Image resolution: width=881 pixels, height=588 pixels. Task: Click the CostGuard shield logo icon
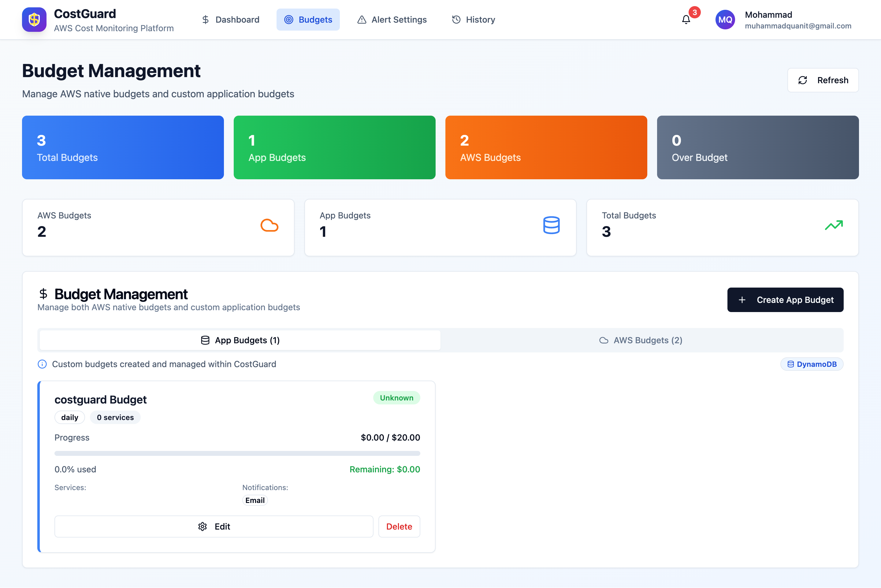pos(34,20)
